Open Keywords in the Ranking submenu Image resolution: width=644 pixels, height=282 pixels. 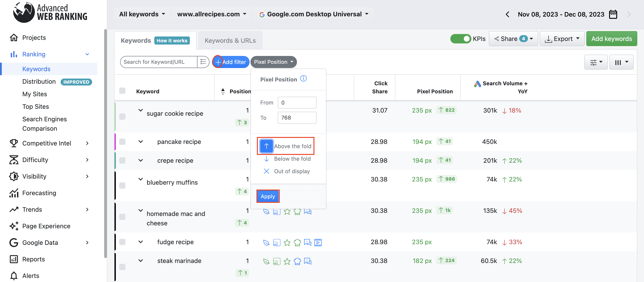click(36, 69)
